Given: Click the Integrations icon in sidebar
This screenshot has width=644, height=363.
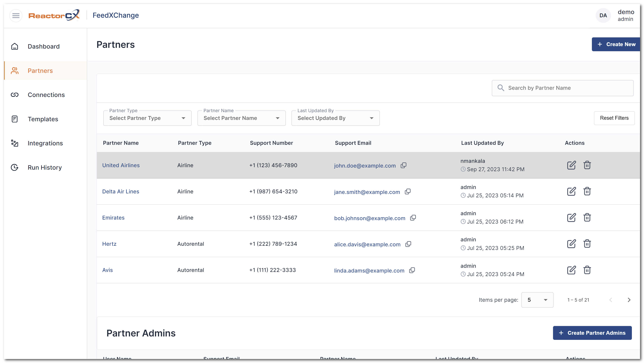Looking at the screenshot, I should (x=15, y=143).
